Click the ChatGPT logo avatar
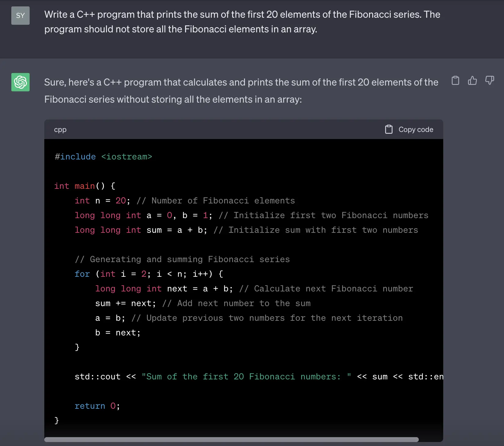 pyautogui.click(x=20, y=82)
